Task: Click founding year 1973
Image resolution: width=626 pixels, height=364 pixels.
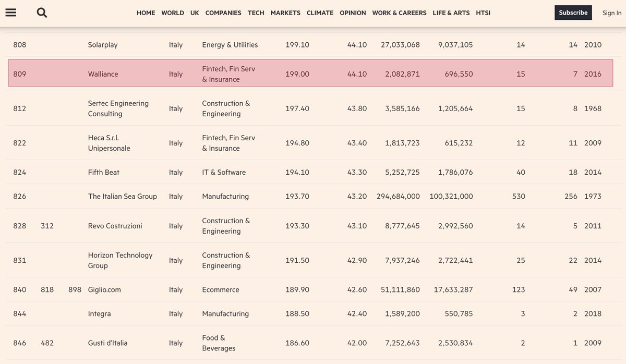Action: coord(593,196)
